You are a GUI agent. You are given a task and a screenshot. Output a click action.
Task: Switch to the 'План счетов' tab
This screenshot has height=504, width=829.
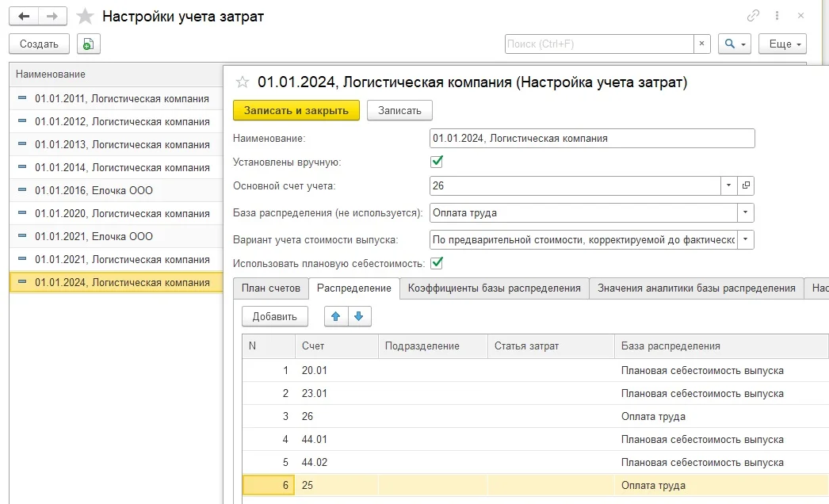tap(271, 288)
